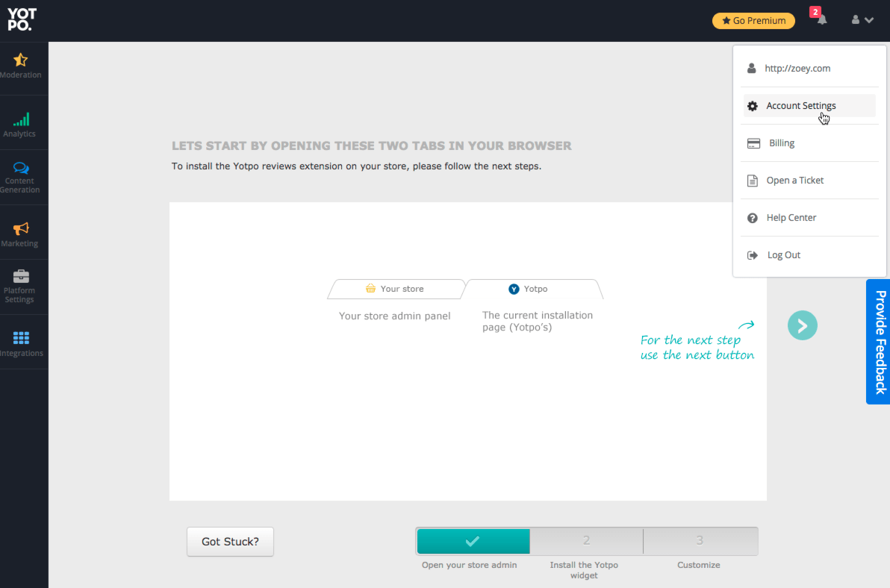Select the Yotpo tab illustration
Viewport: 890px width, 588px height.
click(534, 290)
